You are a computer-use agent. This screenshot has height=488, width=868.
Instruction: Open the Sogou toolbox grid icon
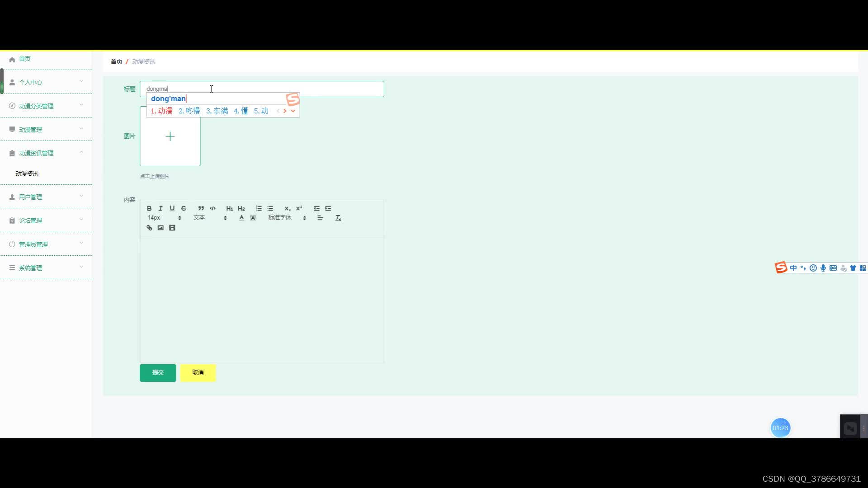[x=863, y=268]
